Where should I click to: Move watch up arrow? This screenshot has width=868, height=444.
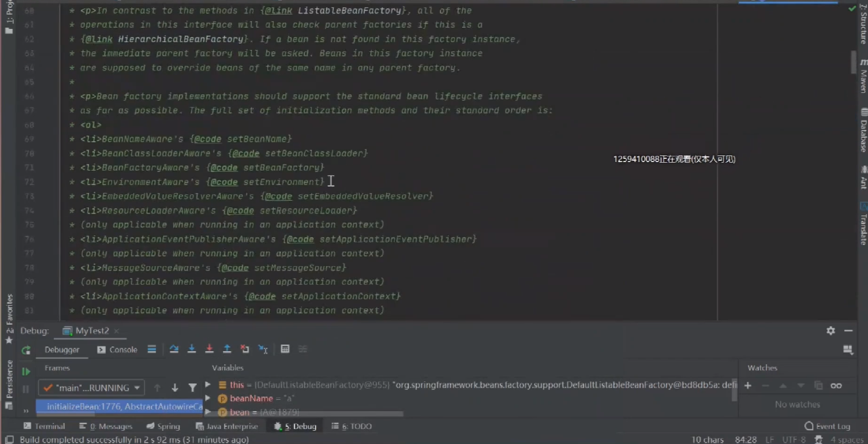tap(783, 385)
